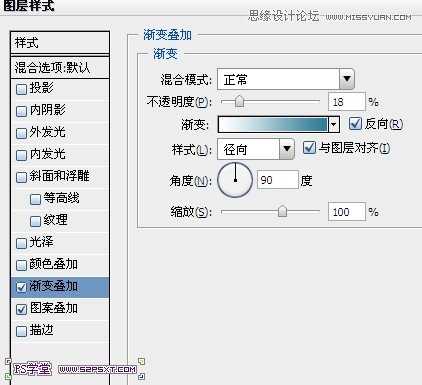This screenshot has height=385, width=422.
Task: Click the 正常 blend mode combo box
Action: (285, 79)
